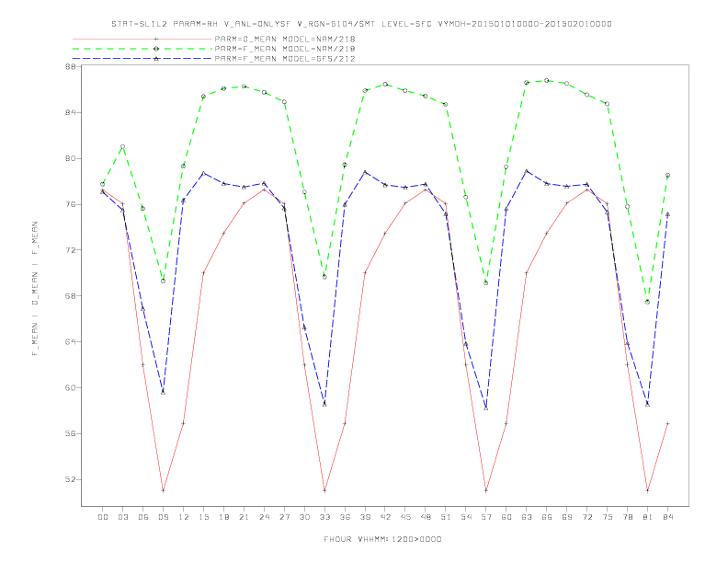Viewport: 728px width, 563px height.
Task: Click red plus data point at hour 84
Action: (667, 424)
